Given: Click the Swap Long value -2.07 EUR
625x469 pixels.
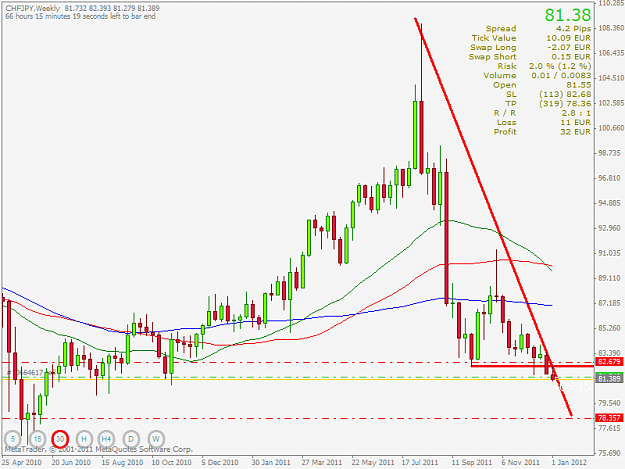Looking at the screenshot, I should (569, 47).
